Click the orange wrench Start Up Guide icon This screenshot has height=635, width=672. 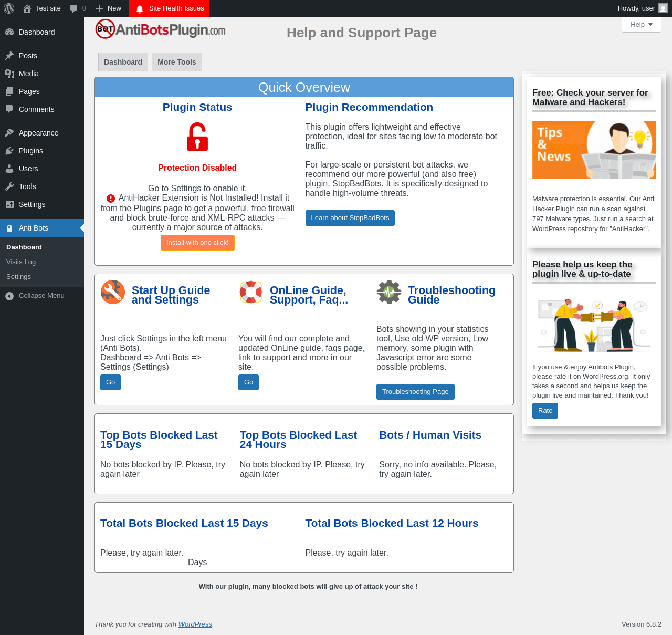(x=113, y=292)
